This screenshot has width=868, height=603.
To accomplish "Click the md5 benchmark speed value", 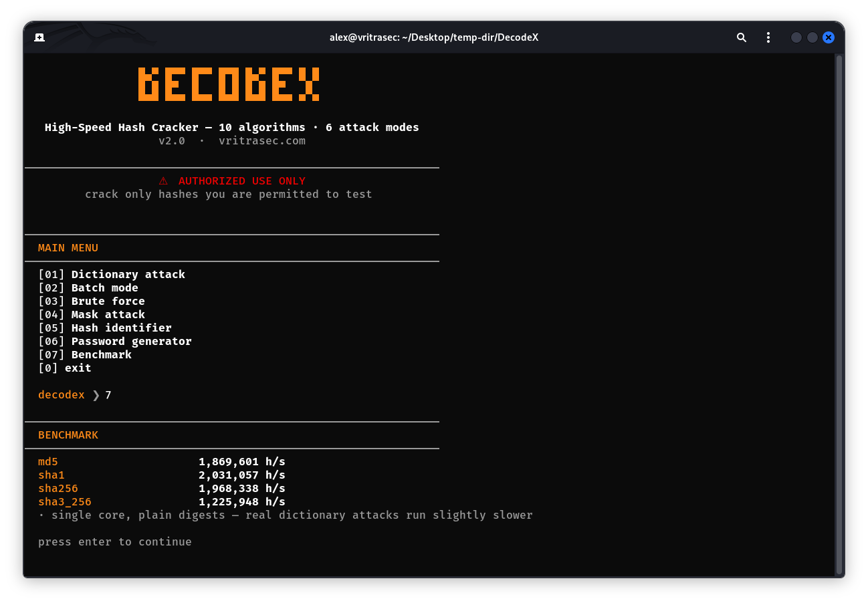I will point(242,462).
